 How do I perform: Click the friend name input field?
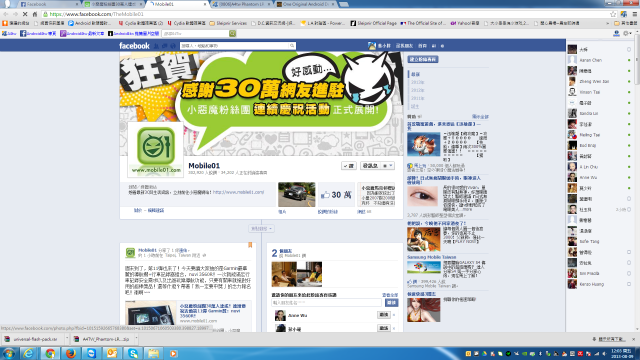(326, 302)
